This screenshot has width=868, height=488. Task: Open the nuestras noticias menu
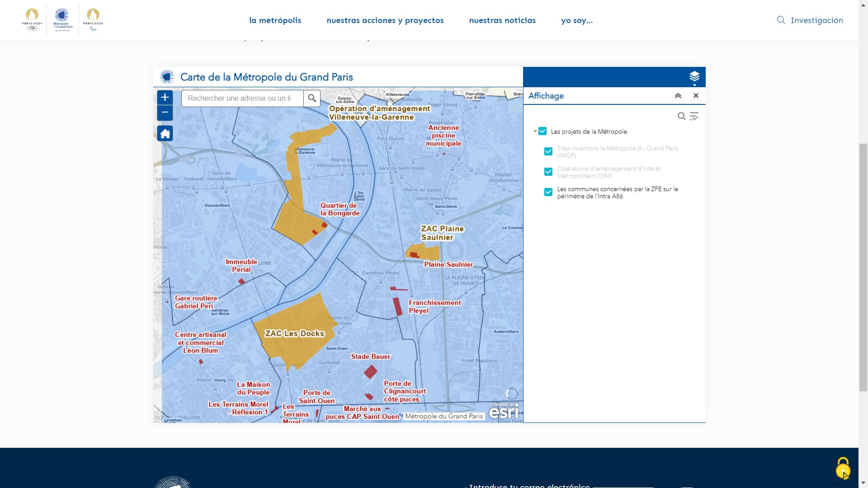(502, 20)
